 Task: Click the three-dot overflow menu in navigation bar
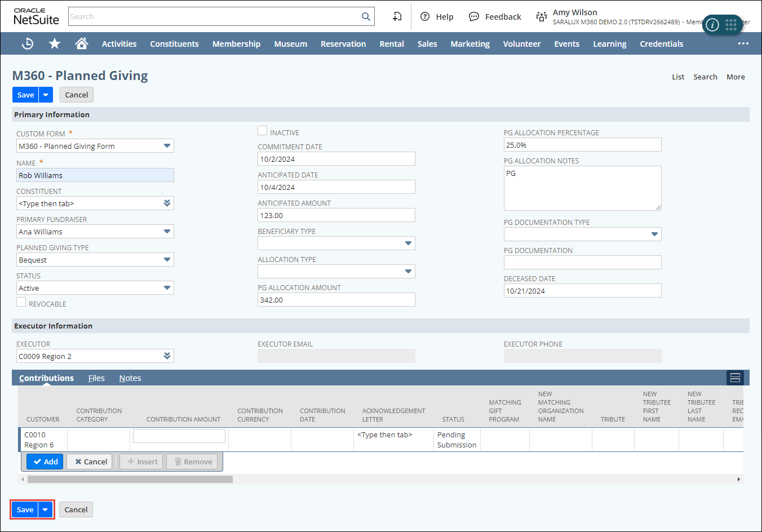(743, 43)
